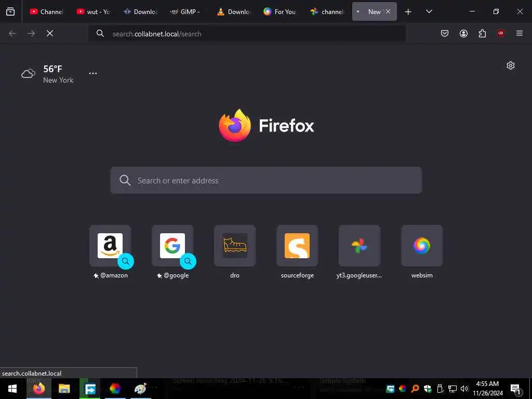
Task: Switch to the 'wut - Yo' YouTube tab
Action: [x=93, y=11]
